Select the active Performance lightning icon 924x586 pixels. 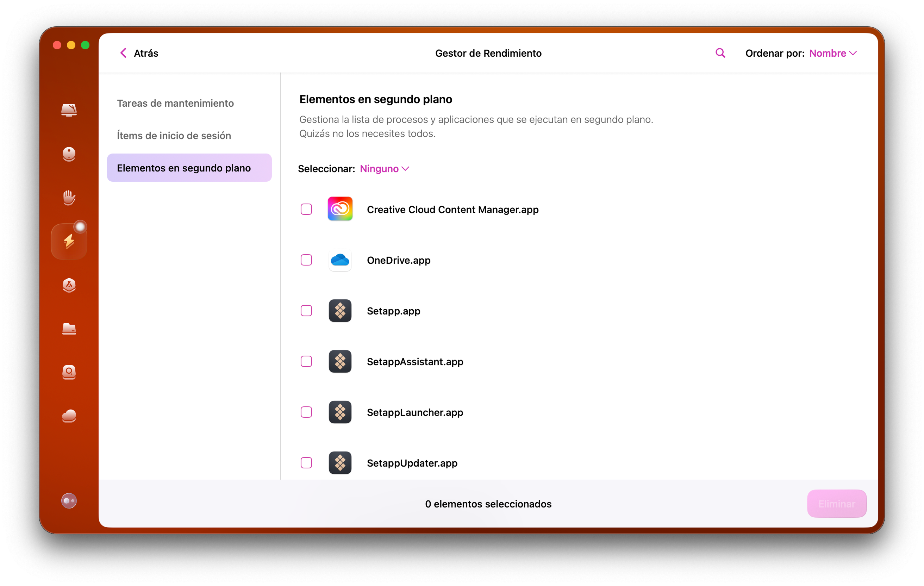click(69, 241)
